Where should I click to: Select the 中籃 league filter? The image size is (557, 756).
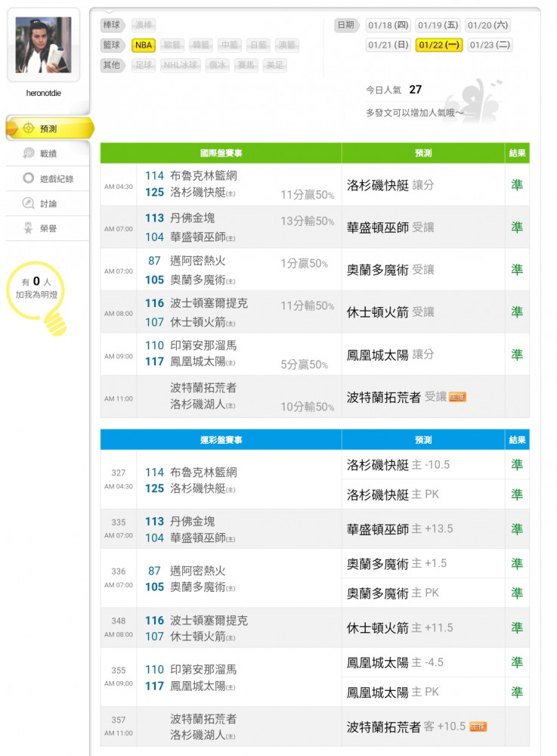(229, 45)
